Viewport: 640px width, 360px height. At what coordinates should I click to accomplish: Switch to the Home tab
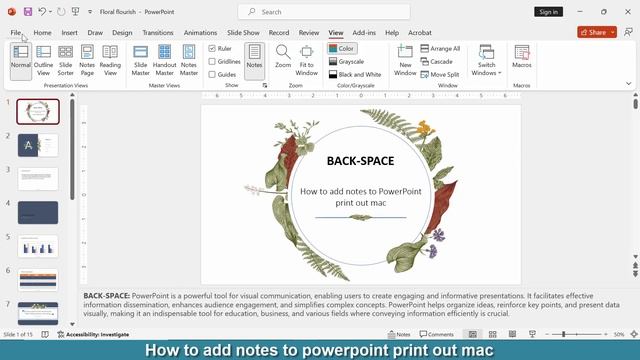[42, 33]
